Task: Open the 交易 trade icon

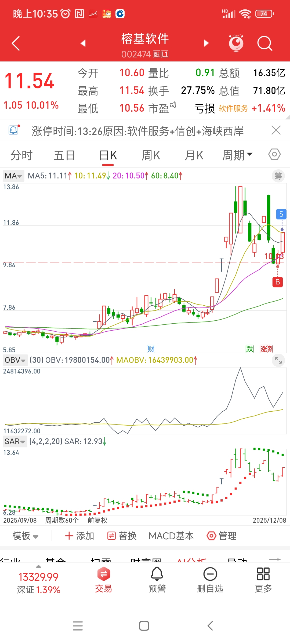Action: coord(104,580)
